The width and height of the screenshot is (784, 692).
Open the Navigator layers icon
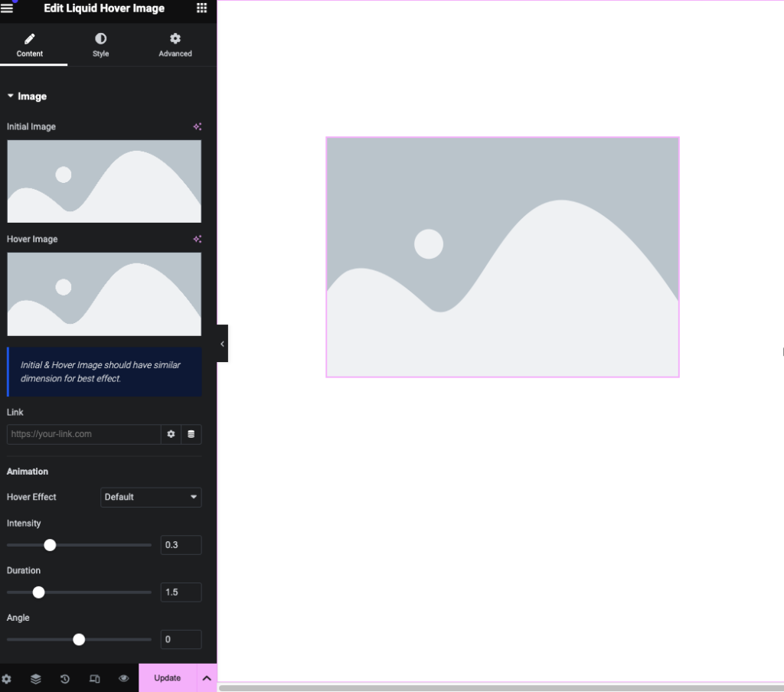click(35, 678)
